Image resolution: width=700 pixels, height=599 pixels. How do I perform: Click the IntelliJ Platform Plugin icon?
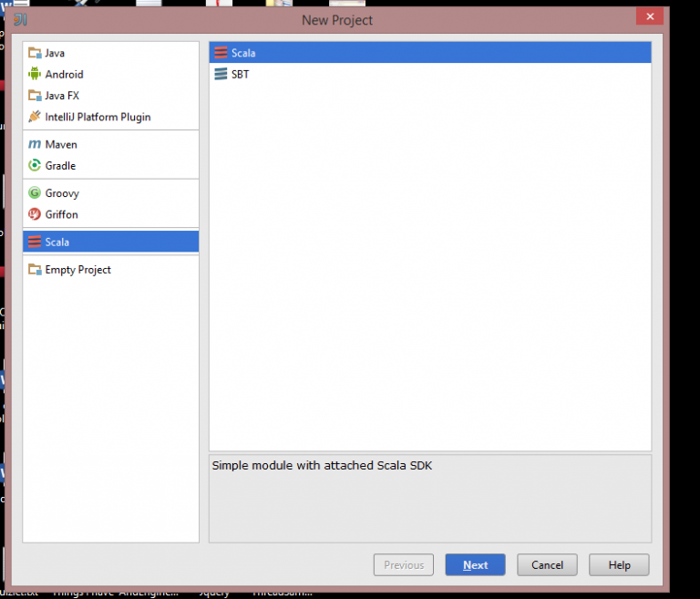pyautogui.click(x=35, y=117)
